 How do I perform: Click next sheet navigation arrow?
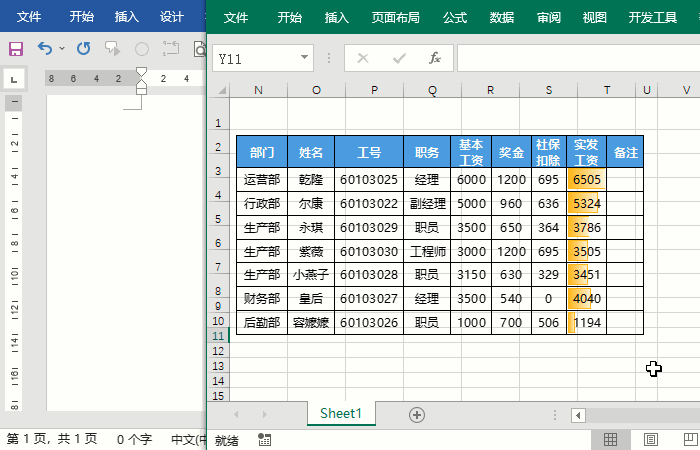coord(264,415)
